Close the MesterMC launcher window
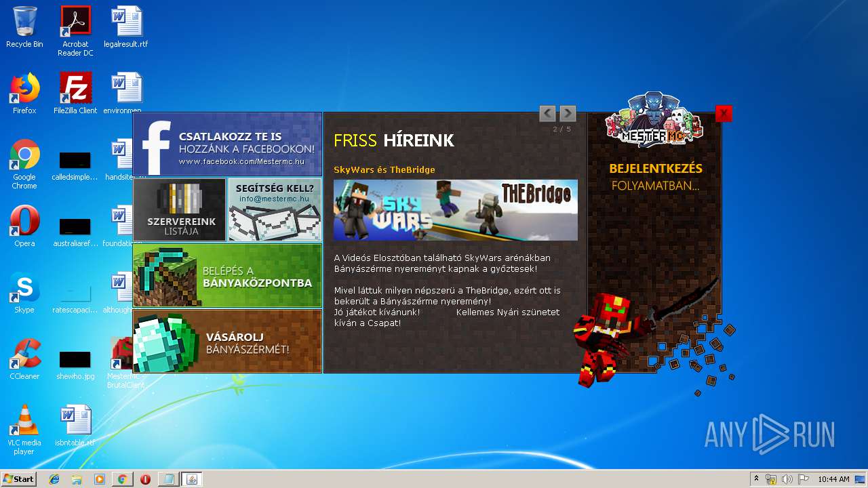The width and height of the screenshot is (868, 488). pos(724,114)
